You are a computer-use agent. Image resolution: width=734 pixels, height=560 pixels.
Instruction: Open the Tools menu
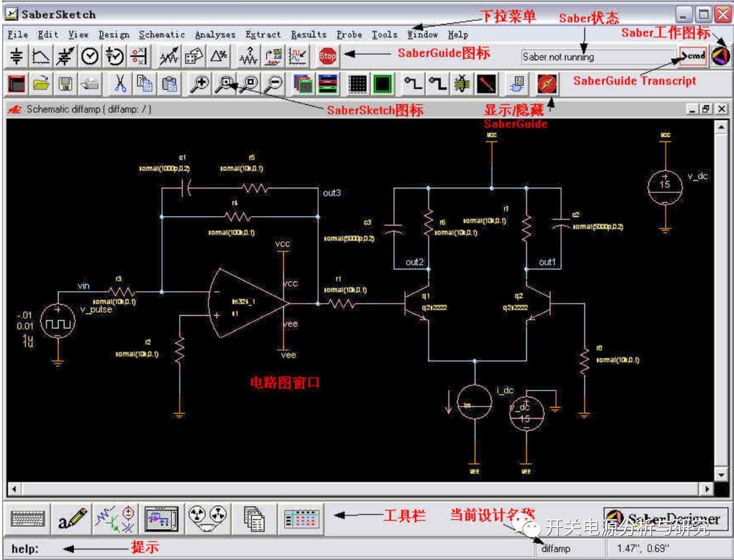point(384,34)
